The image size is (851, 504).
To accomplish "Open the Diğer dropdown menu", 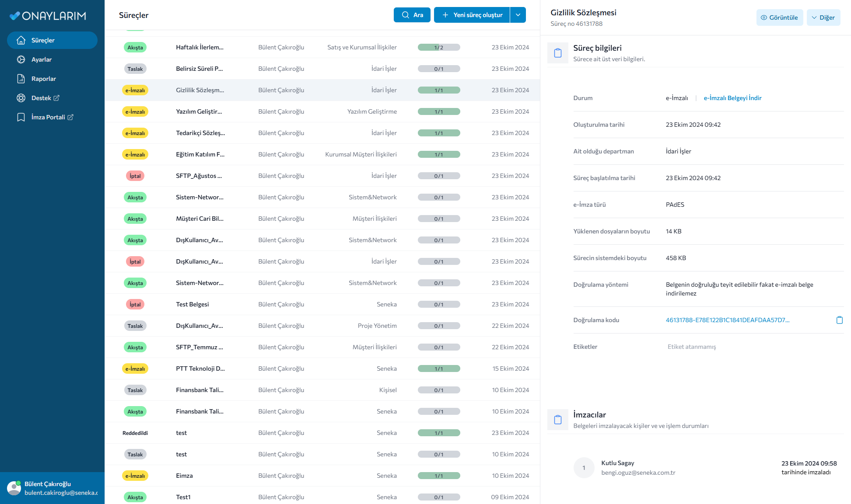I will click(x=823, y=17).
